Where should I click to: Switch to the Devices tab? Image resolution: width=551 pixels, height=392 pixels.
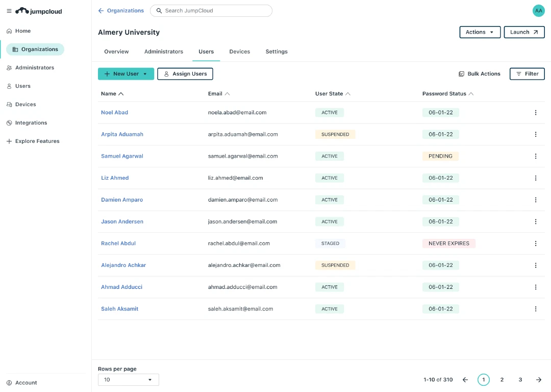click(x=240, y=52)
